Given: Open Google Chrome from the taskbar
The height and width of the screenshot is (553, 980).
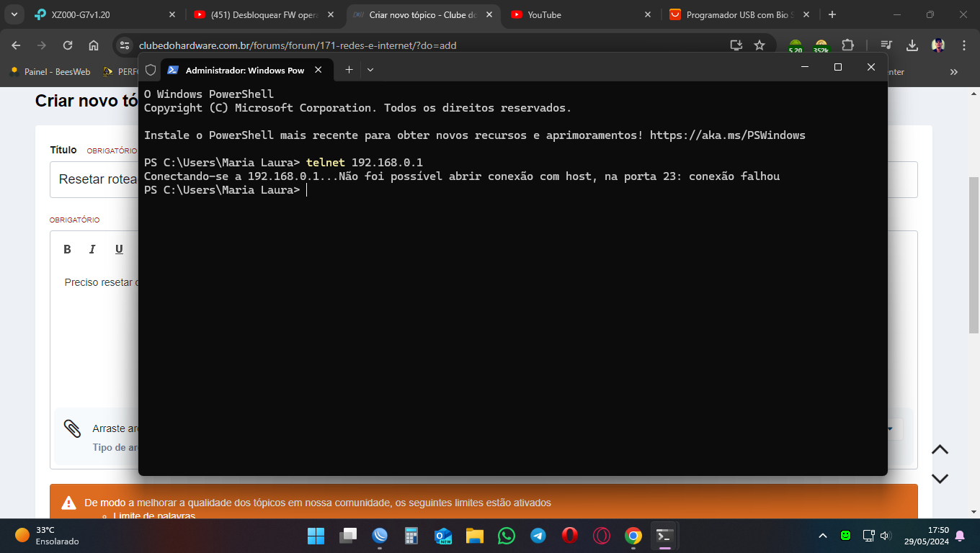Looking at the screenshot, I should [x=633, y=536].
